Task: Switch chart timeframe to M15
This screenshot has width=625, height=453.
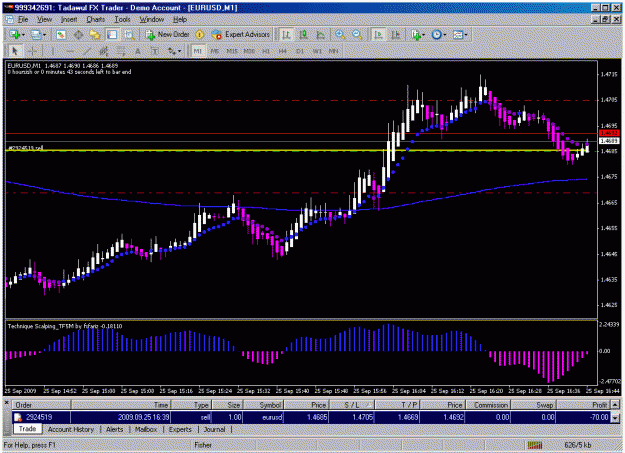Action: pyautogui.click(x=232, y=51)
